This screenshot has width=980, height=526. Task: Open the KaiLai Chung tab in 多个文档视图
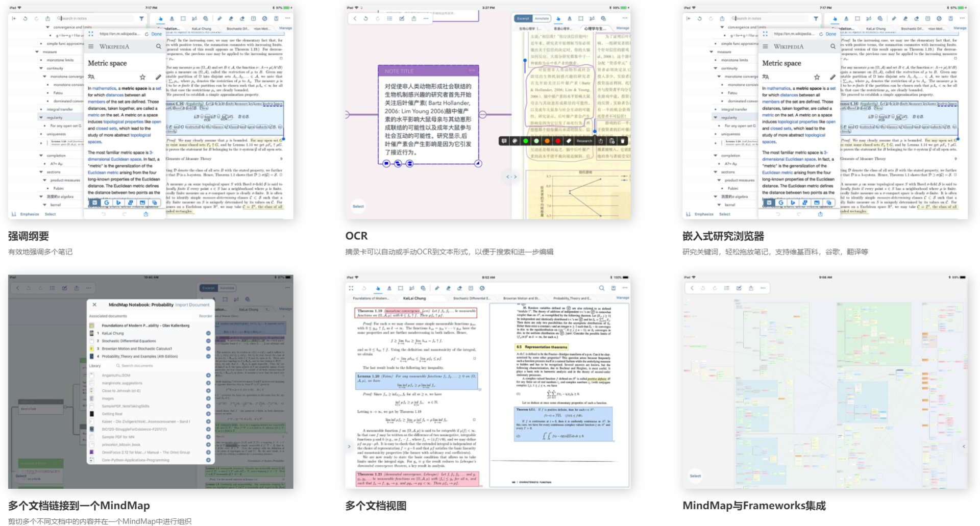point(414,298)
